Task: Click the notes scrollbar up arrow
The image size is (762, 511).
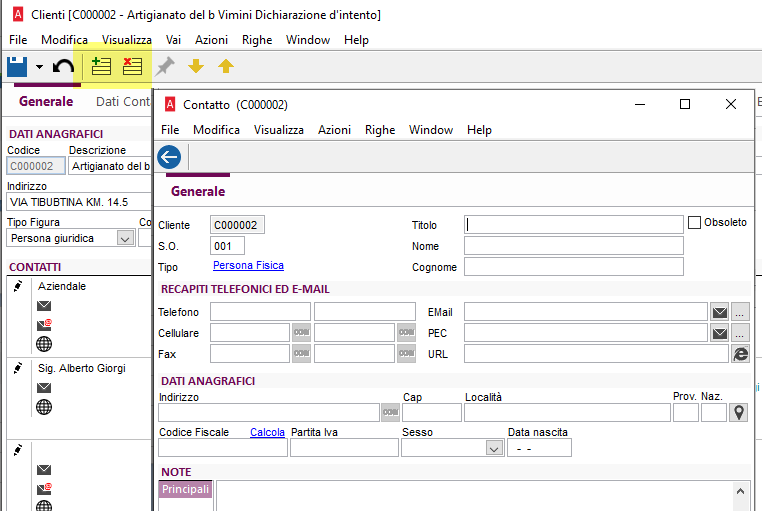Action: click(740, 491)
